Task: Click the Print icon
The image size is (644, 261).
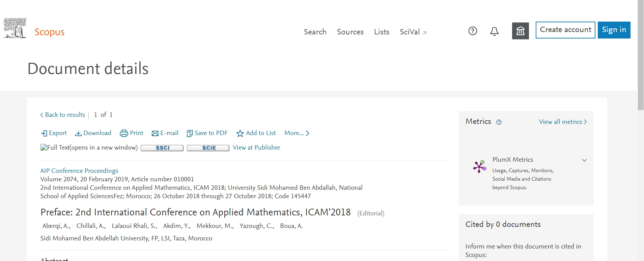Action: pos(124,133)
